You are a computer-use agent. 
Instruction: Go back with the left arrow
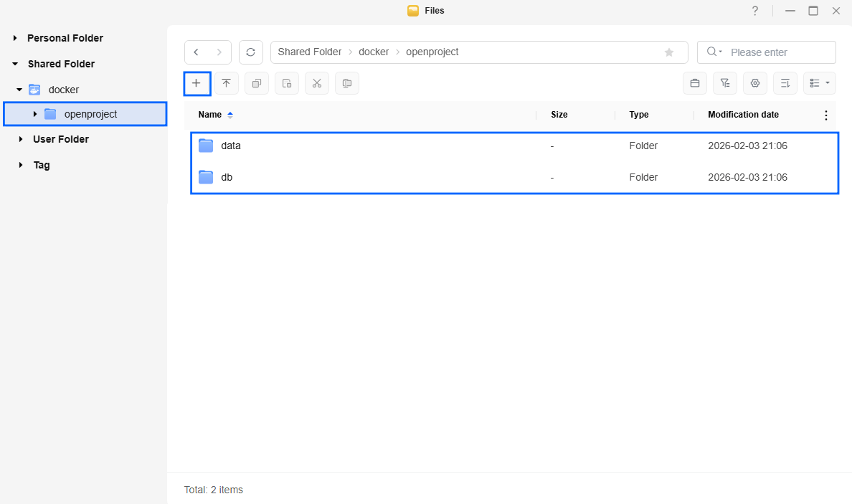pyautogui.click(x=197, y=52)
